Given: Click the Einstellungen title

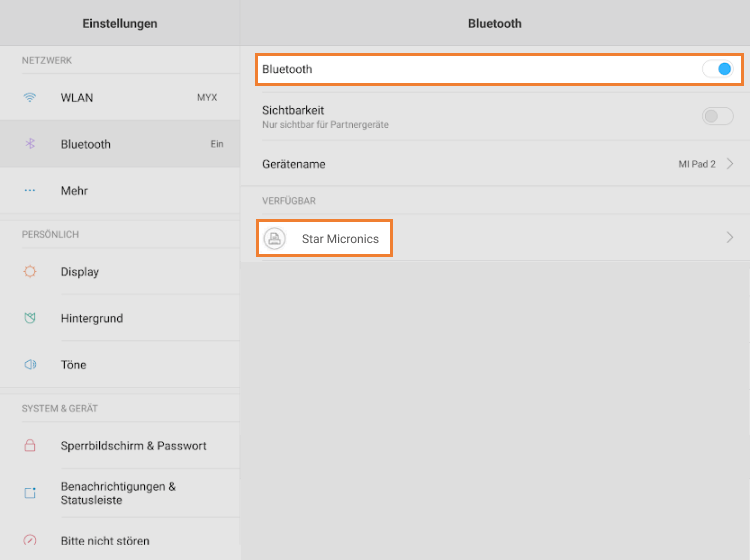Looking at the screenshot, I should point(120,23).
